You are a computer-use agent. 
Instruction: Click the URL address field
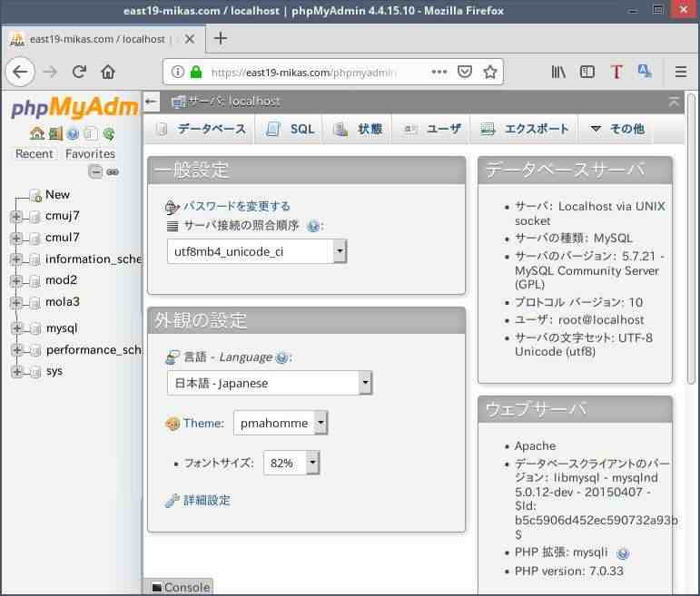tap(303, 73)
